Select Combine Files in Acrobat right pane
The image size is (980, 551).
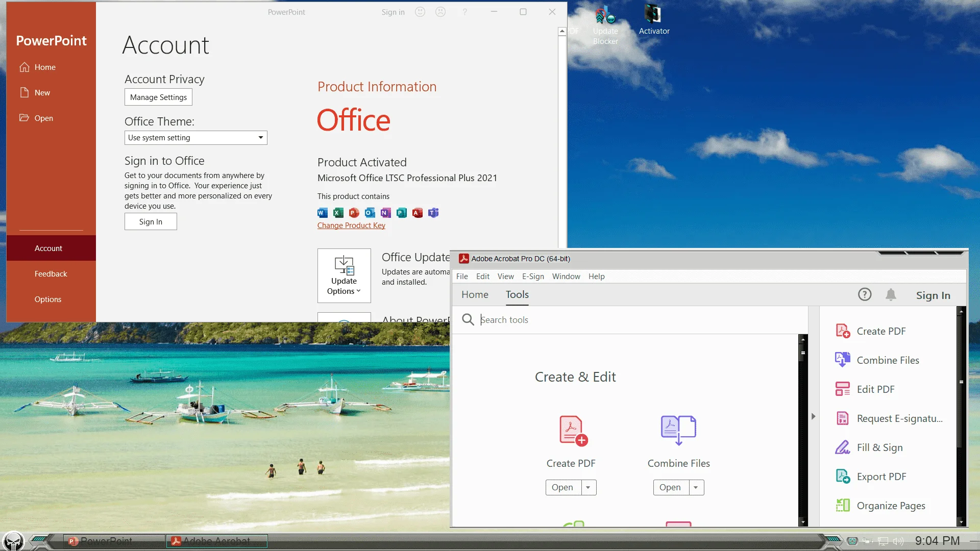click(877, 360)
